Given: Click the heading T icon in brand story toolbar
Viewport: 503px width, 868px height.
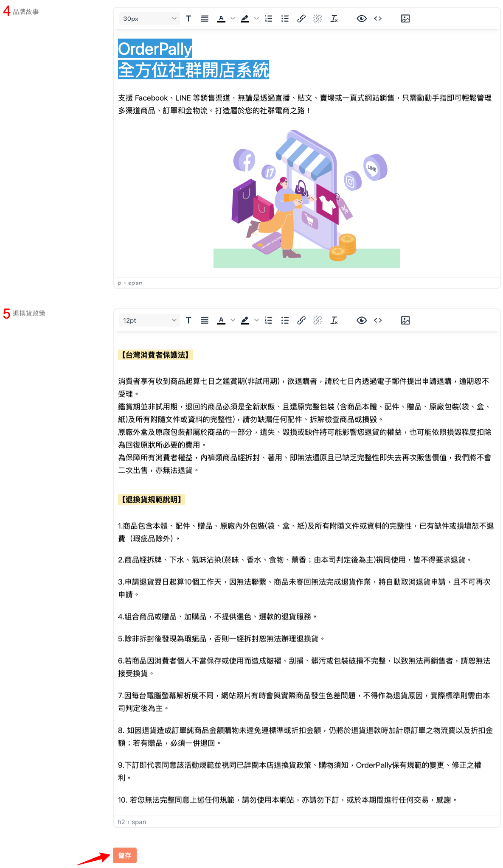Looking at the screenshot, I should pyautogui.click(x=188, y=19).
